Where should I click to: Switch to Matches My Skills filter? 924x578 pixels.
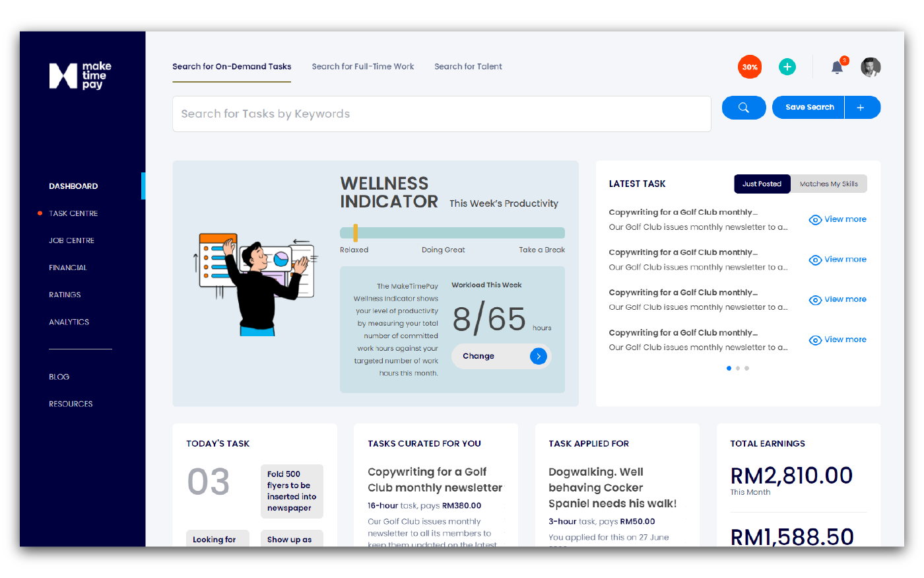click(828, 184)
